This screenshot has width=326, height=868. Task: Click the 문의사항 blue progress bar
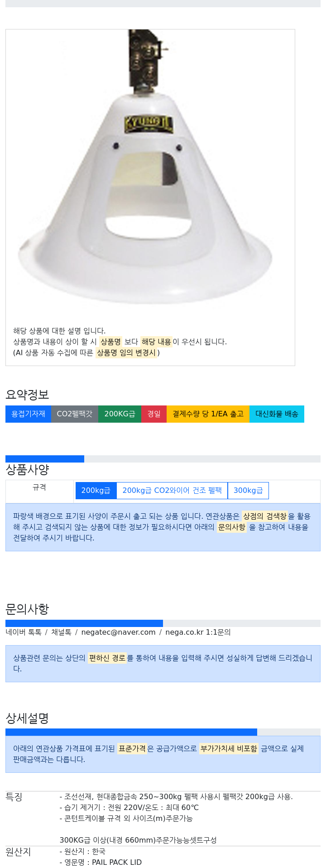pos(84,623)
